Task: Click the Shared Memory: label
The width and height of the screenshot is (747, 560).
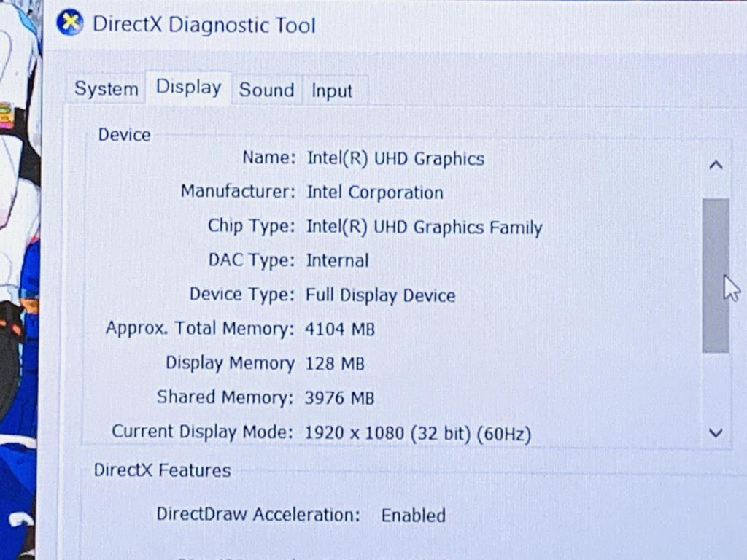Action: pyautogui.click(x=225, y=397)
